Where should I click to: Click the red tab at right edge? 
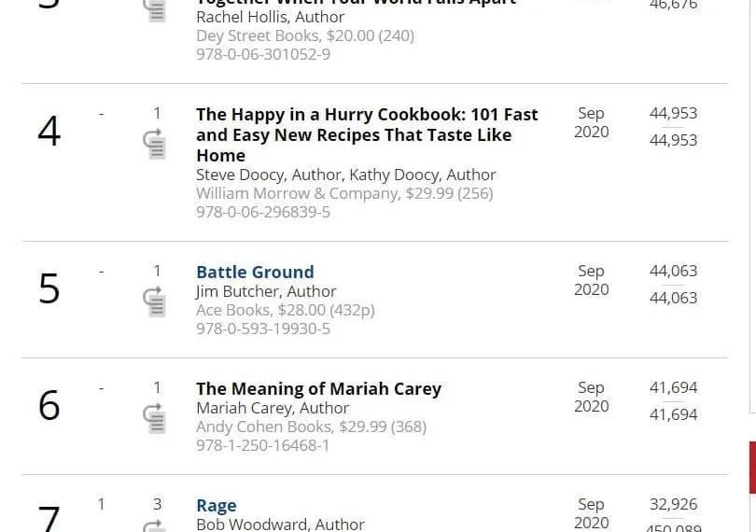[752, 467]
